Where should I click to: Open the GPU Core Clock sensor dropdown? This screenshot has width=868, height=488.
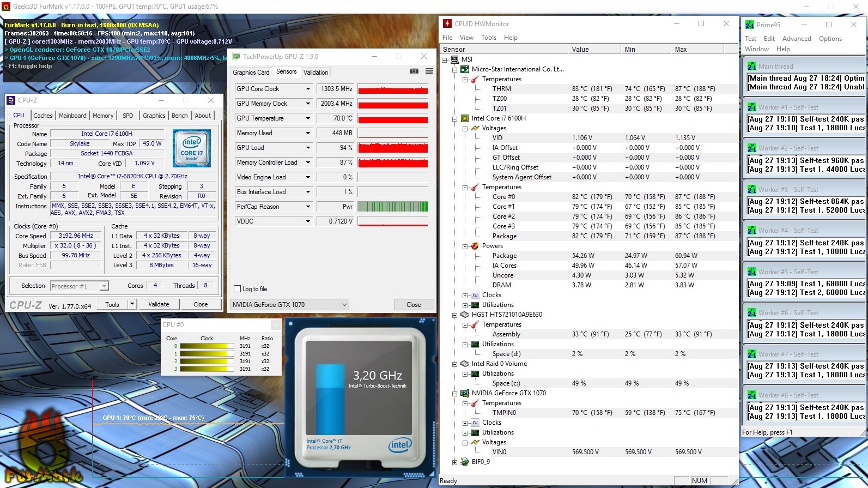308,89
